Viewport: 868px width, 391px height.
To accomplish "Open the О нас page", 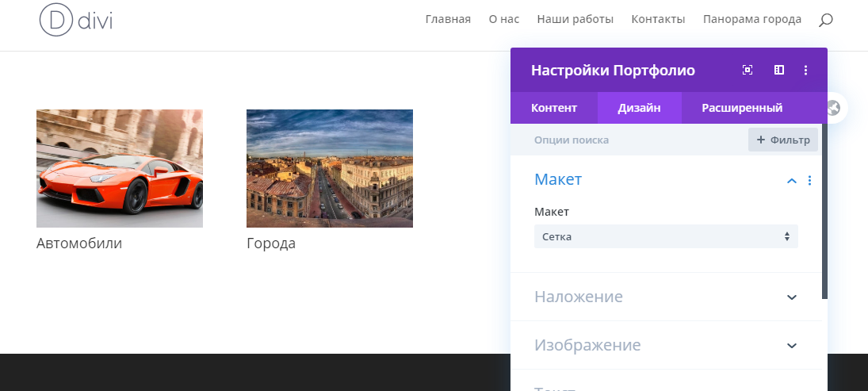I will [503, 19].
